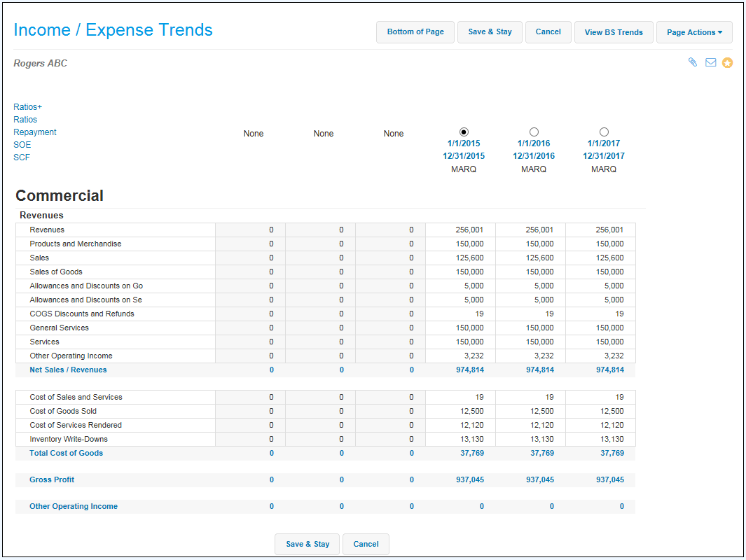Open the 12/31/2016 statement date link
The height and width of the screenshot is (560, 746).
coord(534,156)
